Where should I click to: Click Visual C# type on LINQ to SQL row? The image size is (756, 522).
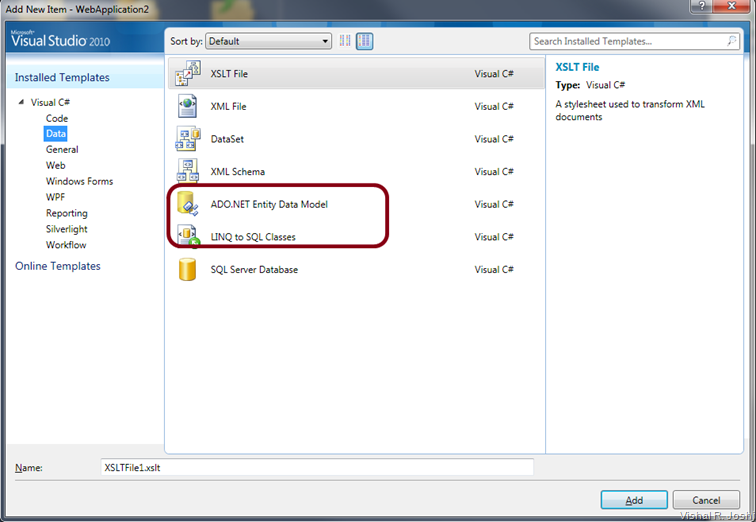(x=494, y=237)
